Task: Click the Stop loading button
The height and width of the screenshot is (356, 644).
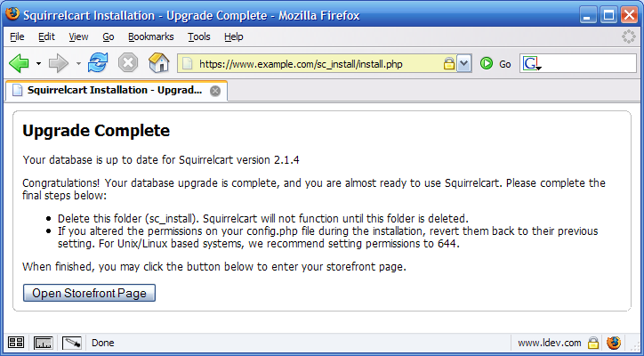Action: (128, 63)
